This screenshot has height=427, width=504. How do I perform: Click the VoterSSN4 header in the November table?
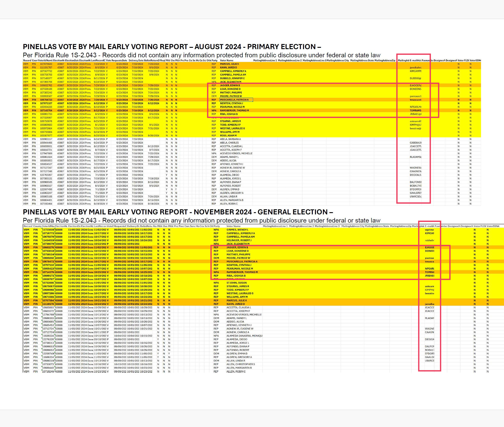click(493, 226)
